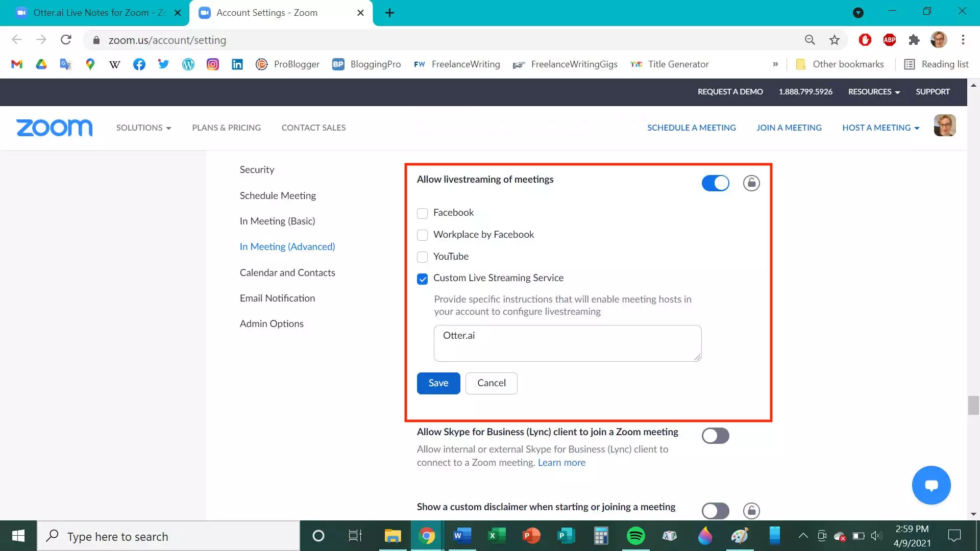This screenshot has height=551, width=980.
Task: Click Schedule a Meeting link
Action: tap(692, 128)
